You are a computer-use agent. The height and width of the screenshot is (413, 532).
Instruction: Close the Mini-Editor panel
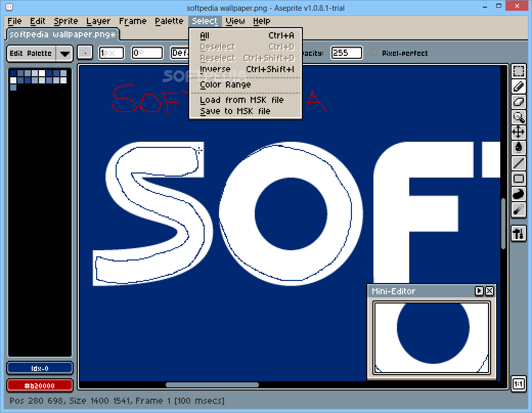490,291
